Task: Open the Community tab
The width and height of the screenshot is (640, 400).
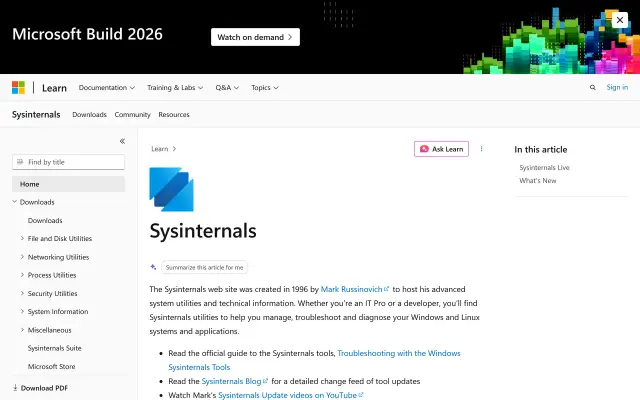Action: (x=132, y=115)
